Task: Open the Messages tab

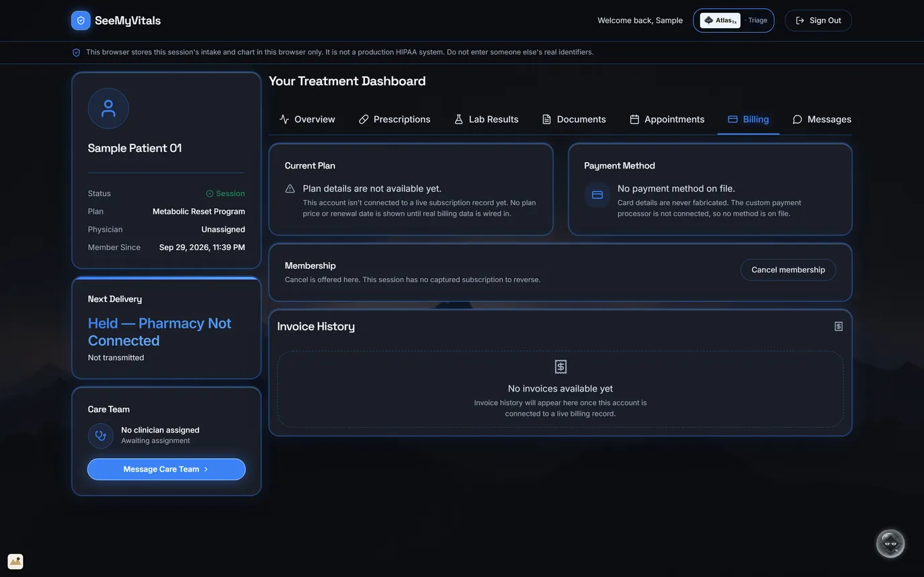Action: pyautogui.click(x=822, y=120)
